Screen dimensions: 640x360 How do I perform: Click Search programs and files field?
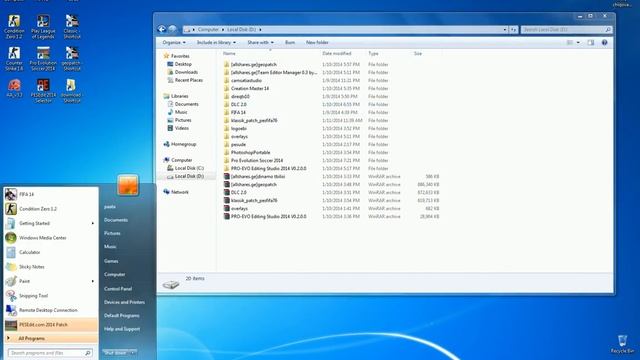50,353
